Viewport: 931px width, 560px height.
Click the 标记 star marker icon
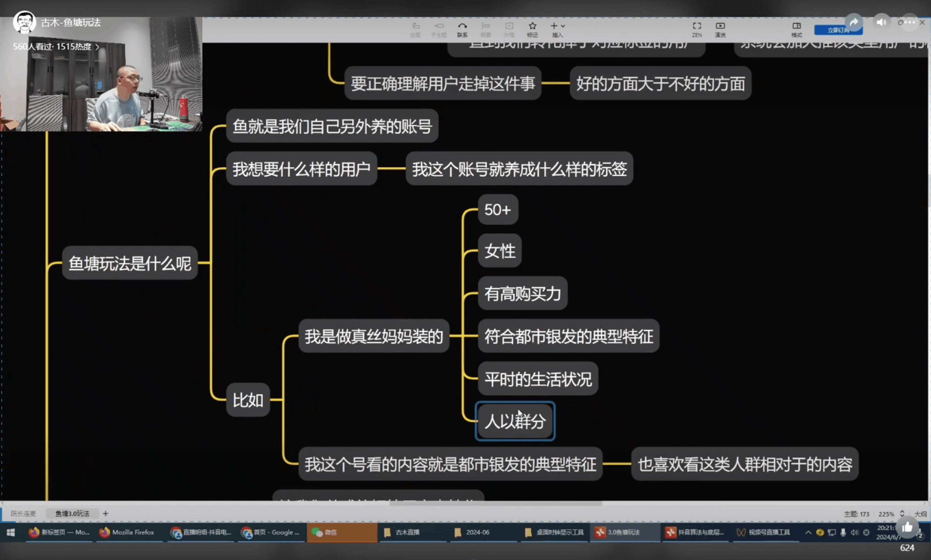point(532,26)
